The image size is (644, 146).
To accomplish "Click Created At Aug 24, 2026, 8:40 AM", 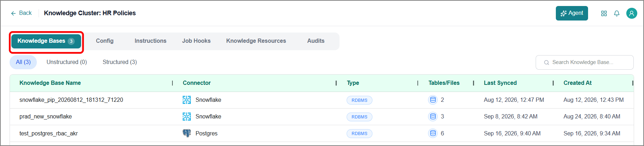I will (592, 117).
